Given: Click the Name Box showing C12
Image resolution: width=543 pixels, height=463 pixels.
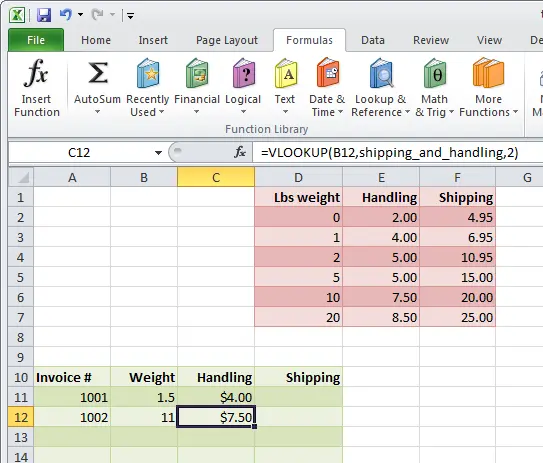Looking at the screenshot, I should (x=79, y=152).
